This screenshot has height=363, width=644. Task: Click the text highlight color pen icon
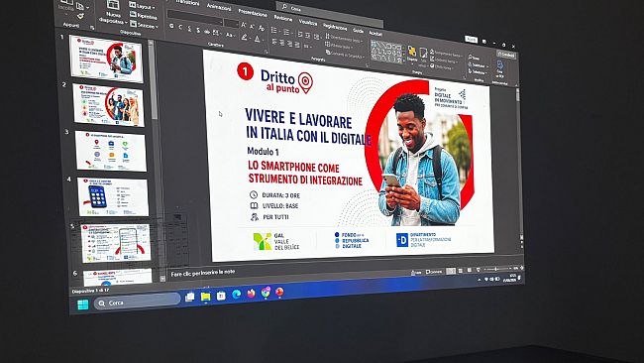245,37
